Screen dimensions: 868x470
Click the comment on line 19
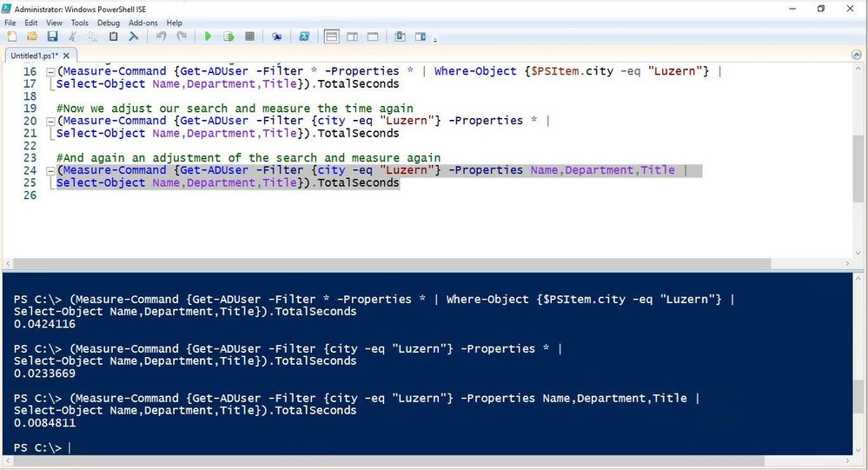(235, 109)
